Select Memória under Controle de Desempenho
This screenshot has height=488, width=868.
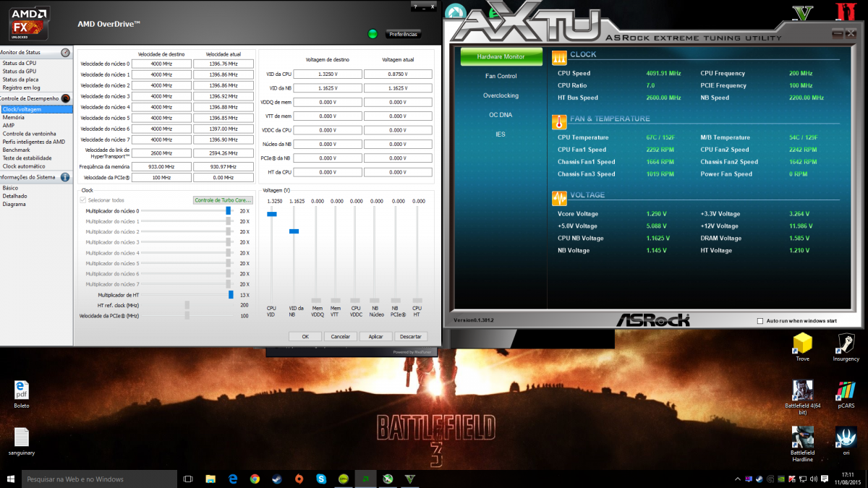click(x=14, y=117)
